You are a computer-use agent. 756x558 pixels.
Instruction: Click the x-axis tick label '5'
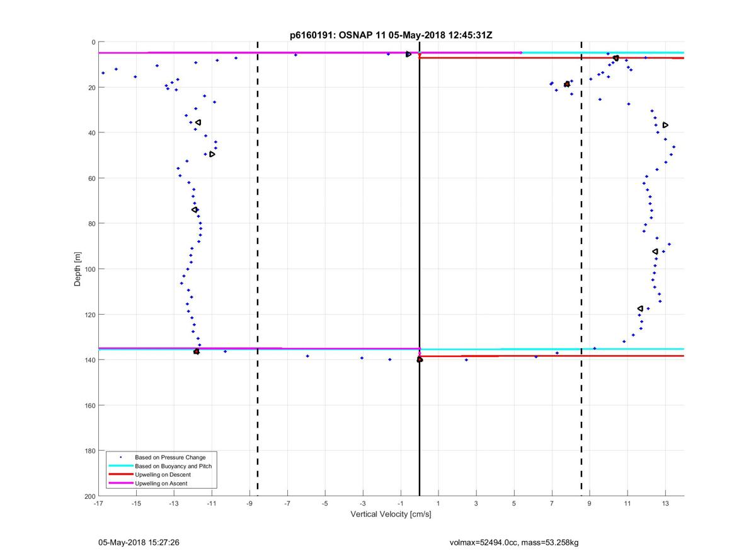coord(514,504)
